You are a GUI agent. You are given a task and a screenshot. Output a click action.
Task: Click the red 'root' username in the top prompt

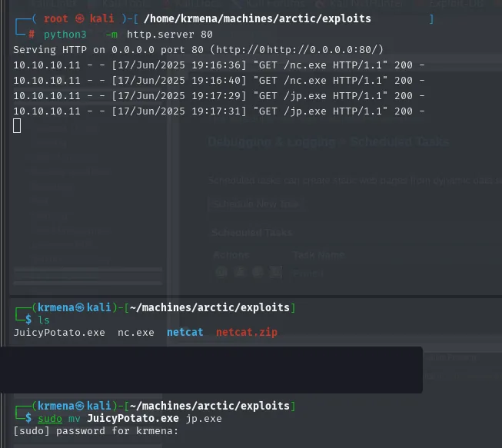click(55, 18)
